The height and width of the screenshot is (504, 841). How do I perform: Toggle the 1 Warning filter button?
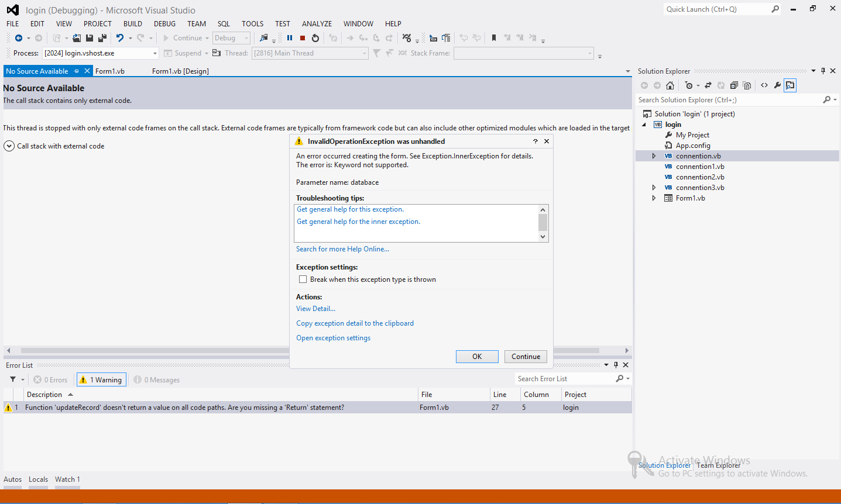coord(101,380)
